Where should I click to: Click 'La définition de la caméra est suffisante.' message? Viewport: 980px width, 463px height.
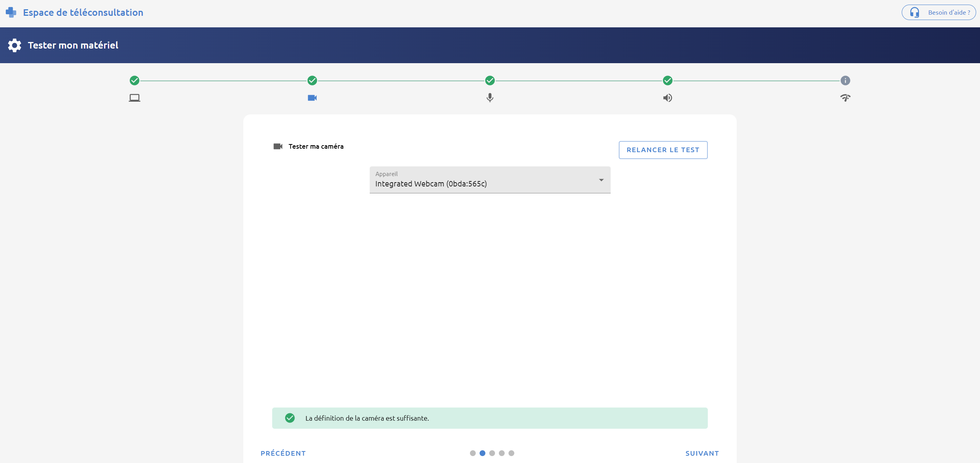click(367, 418)
